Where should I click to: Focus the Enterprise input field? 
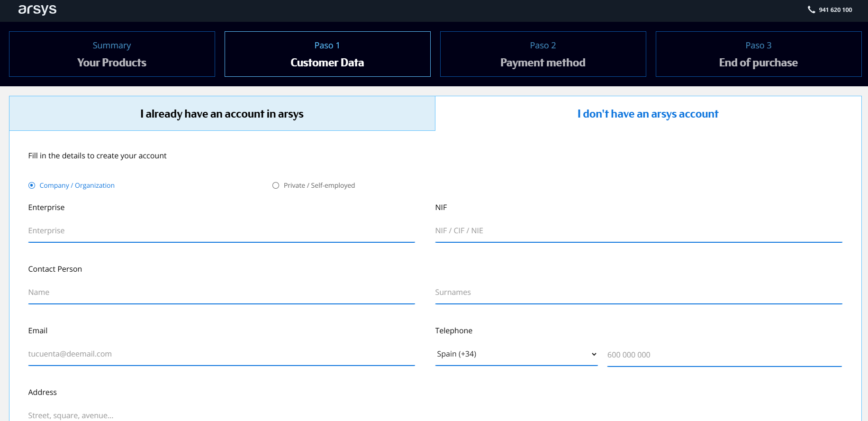tap(221, 231)
